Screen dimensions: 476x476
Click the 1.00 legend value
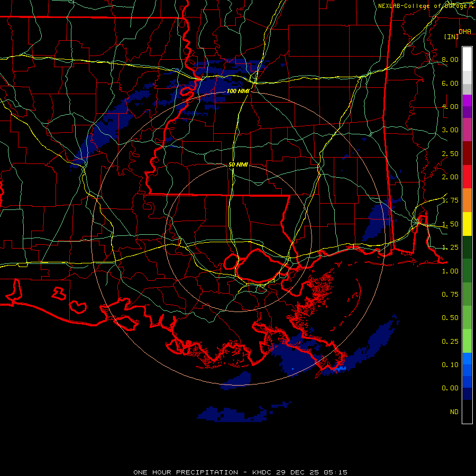(x=450, y=271)
